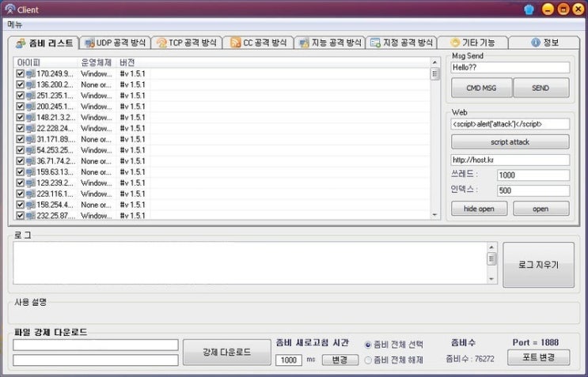The height and width of the screenshot is (377, 588).
Task: Click the log box scrollbar down arrow
Action: pos(491,279)
